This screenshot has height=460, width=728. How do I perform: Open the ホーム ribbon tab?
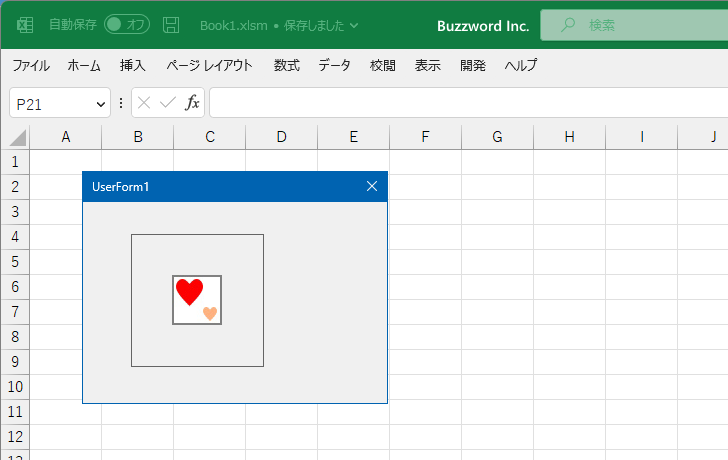[84, 65]
